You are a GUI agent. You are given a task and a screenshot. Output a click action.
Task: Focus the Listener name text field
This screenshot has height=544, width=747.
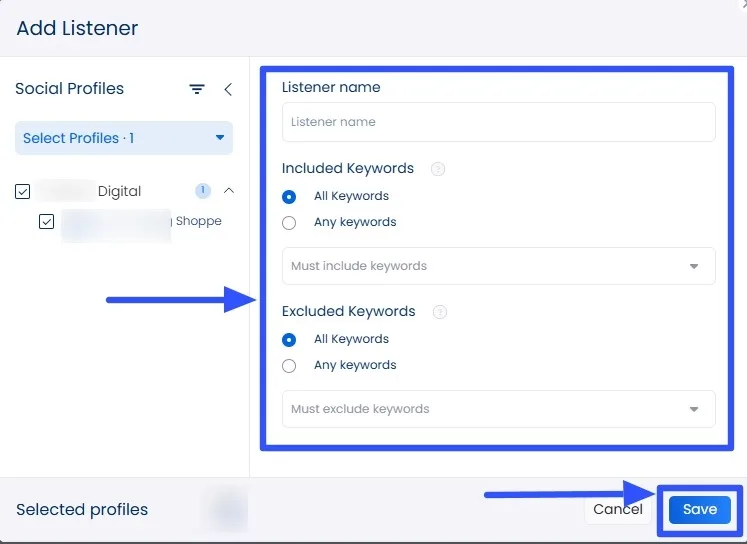pos(498,122)
